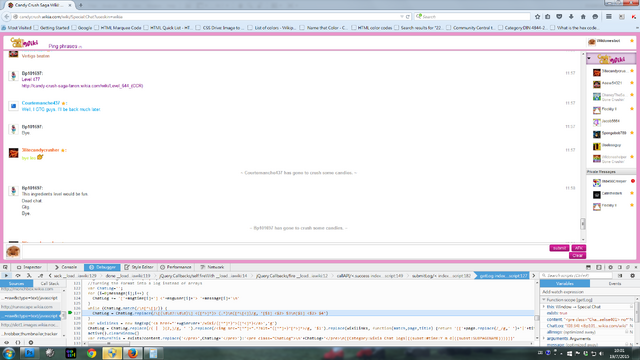The image size is (640, 360).
Task: Open the Style Editor tab
Action: pos(139,267)
